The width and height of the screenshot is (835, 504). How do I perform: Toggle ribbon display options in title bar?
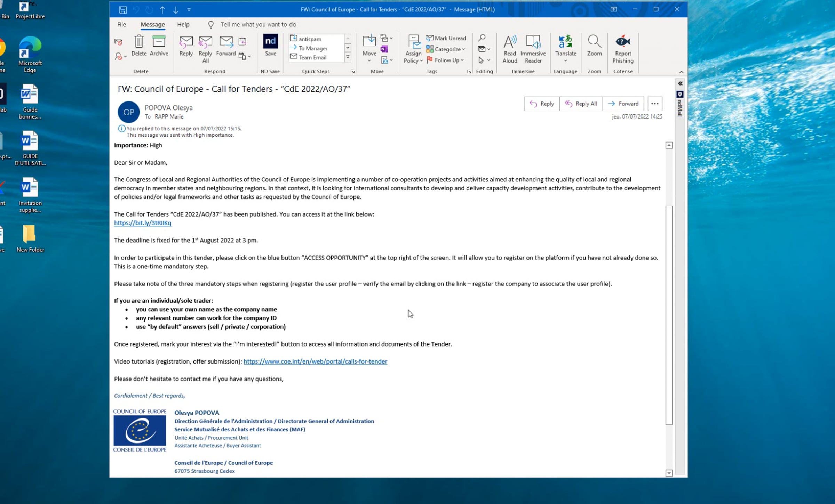(614, 9)
